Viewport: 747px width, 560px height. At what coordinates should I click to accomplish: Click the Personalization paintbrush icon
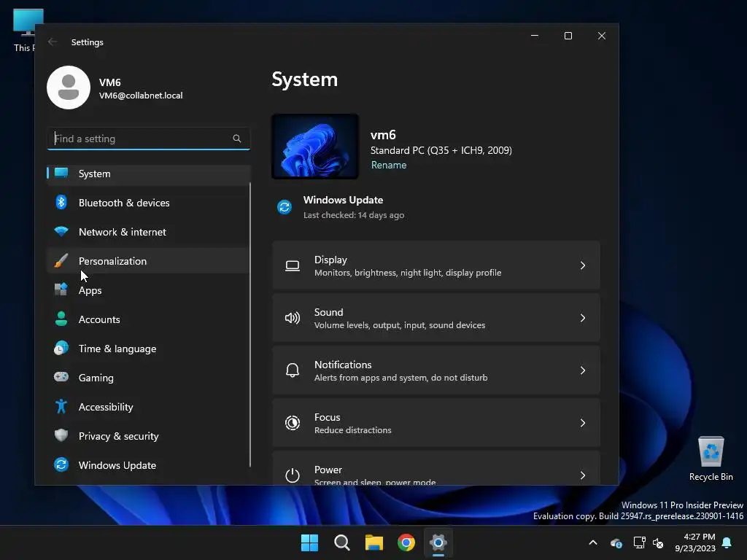tap(61, 260)
